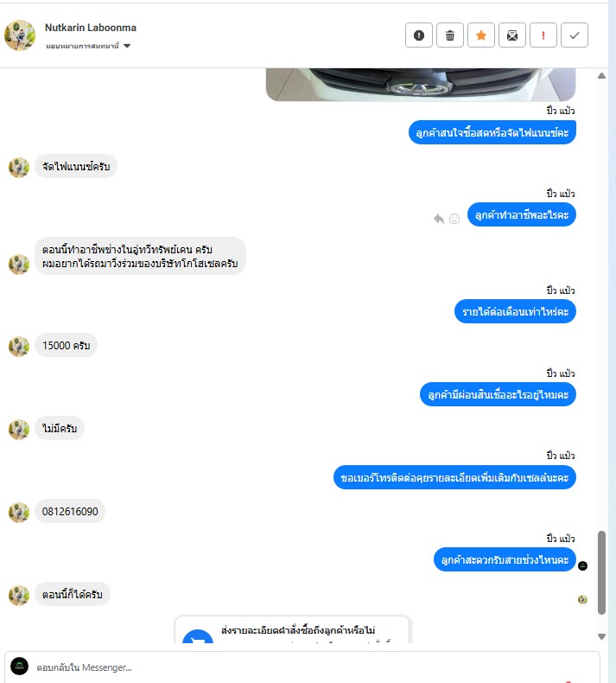This screenshot has height=683, width=616.
Task: Click Nutkarin Laboonma contact name
Action: (x=91, y=28)
